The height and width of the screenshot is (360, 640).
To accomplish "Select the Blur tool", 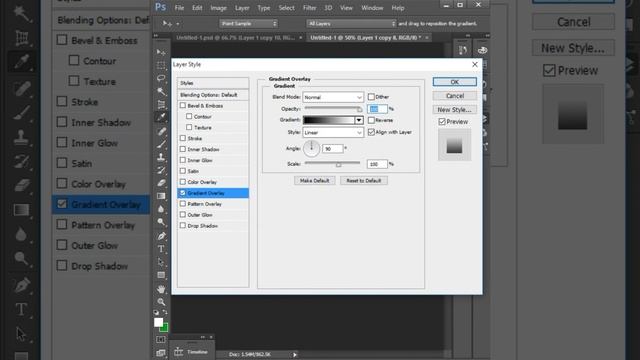I will pos(161,209).
